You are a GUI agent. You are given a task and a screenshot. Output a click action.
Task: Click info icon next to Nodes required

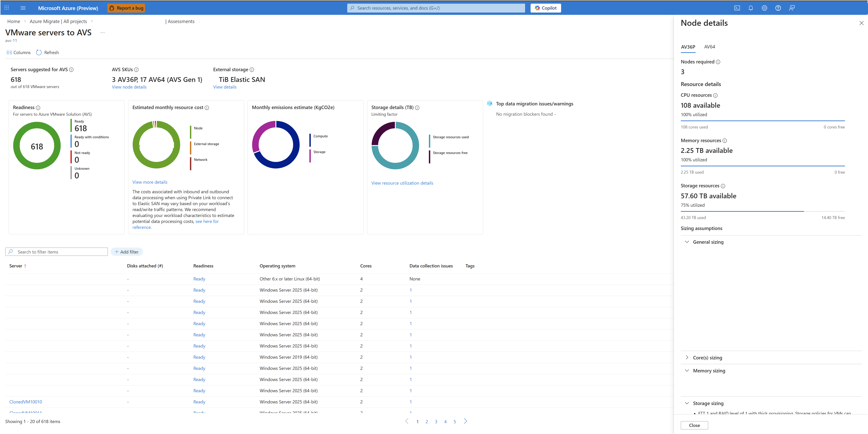point(718,62)
